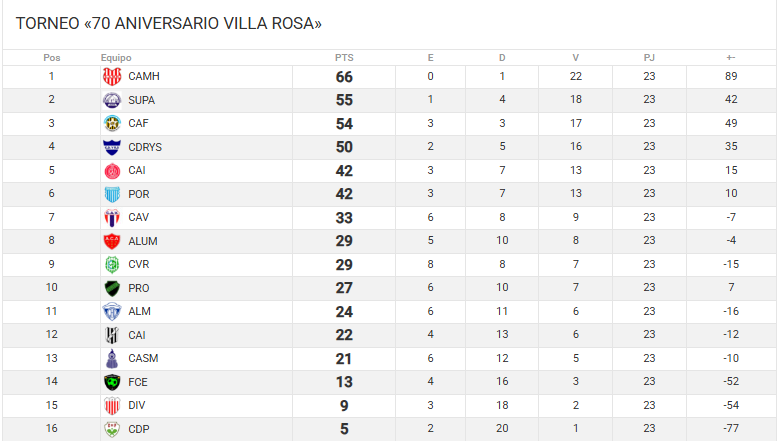Click the POR light-blue striped crest
The width and height of the screenshot is (780, 442).
pyautogui.click(x=112, y=194)
